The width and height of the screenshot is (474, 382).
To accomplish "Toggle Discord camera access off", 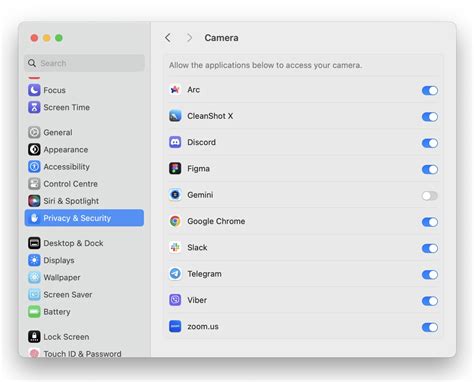I will pyautogui.click(x=430, y=143).
